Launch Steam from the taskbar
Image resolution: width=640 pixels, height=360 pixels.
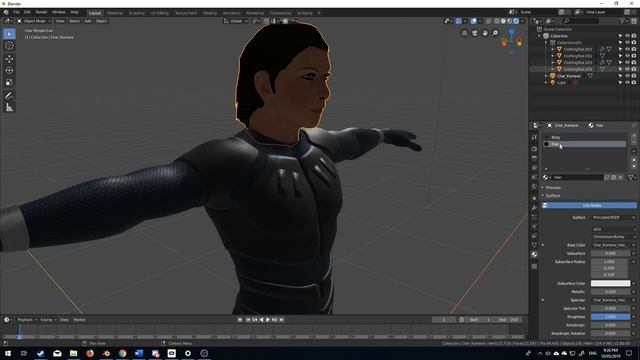point(40,353)
